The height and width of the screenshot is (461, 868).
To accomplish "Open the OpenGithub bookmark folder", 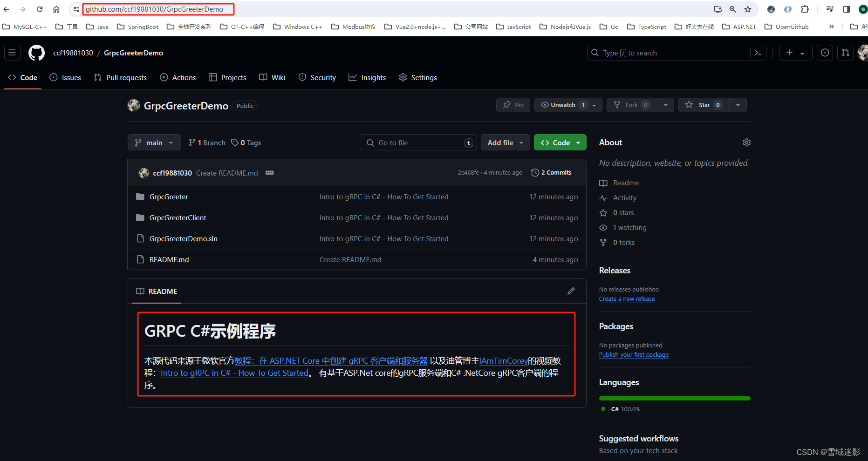I will click(x=786, y=27).
